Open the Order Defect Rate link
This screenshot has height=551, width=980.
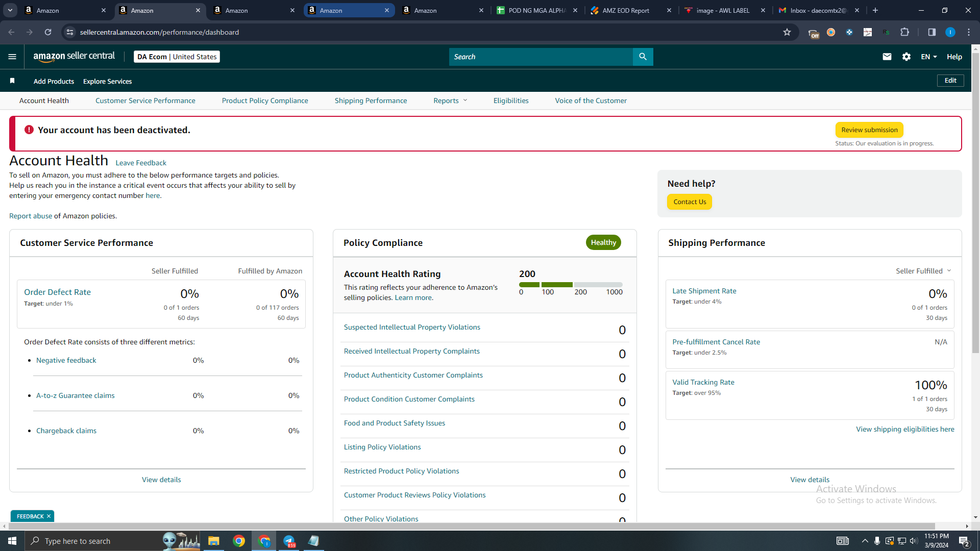[57, 292]
